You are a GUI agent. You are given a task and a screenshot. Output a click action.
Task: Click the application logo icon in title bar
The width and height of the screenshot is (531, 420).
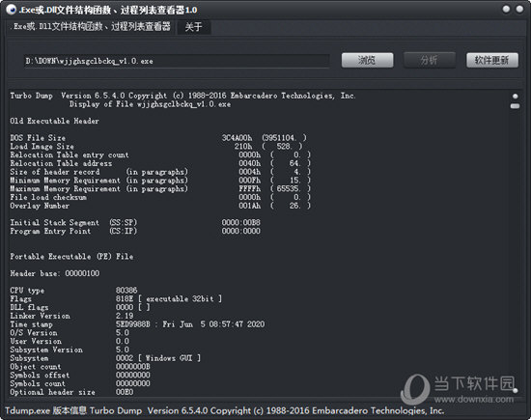click(x=11, y=10)
